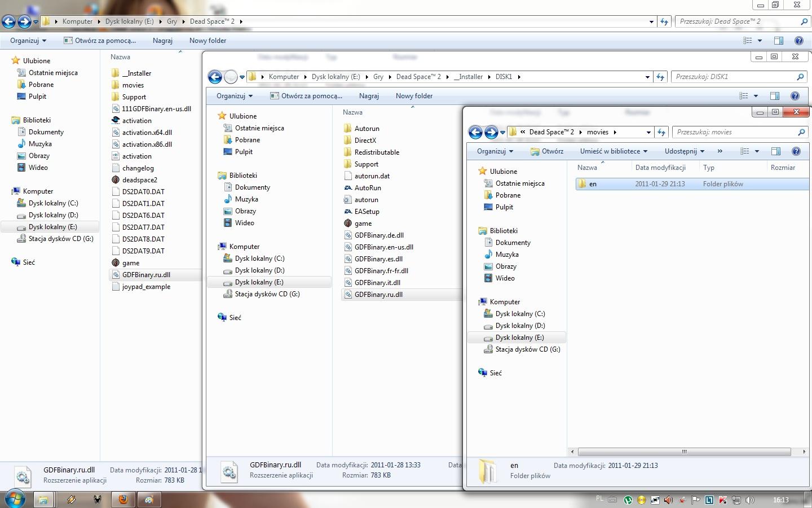Open the Organizuj menu in the Dead Space 2 window
This screenshot has width=812, height=508.
tap(28, 41)
